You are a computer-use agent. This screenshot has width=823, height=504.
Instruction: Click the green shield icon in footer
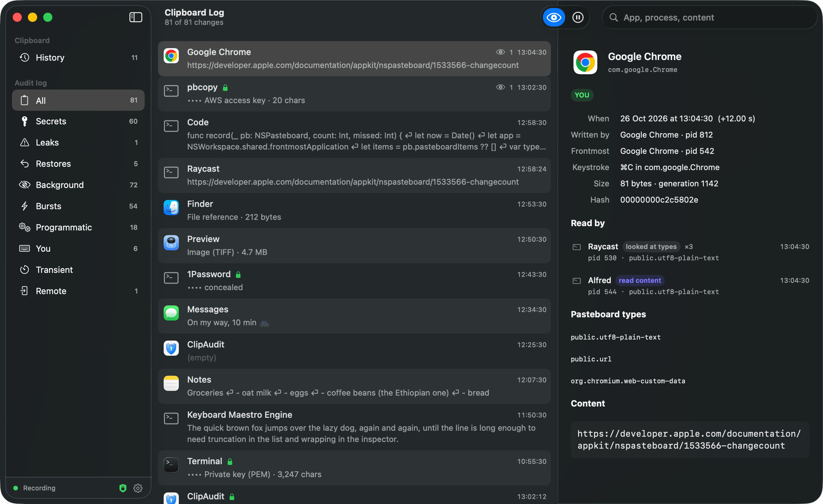coord(123,488)
